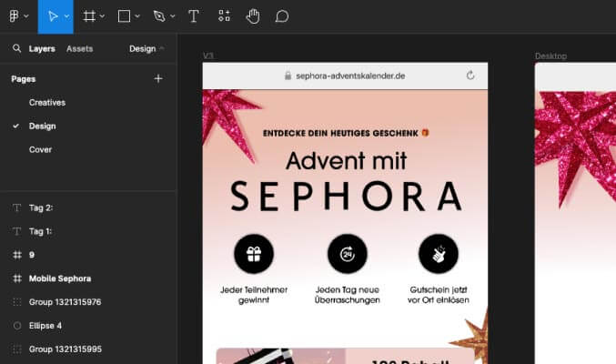616x364 pixels.
Task: Open the Creatives page
Action: (46, 103)
